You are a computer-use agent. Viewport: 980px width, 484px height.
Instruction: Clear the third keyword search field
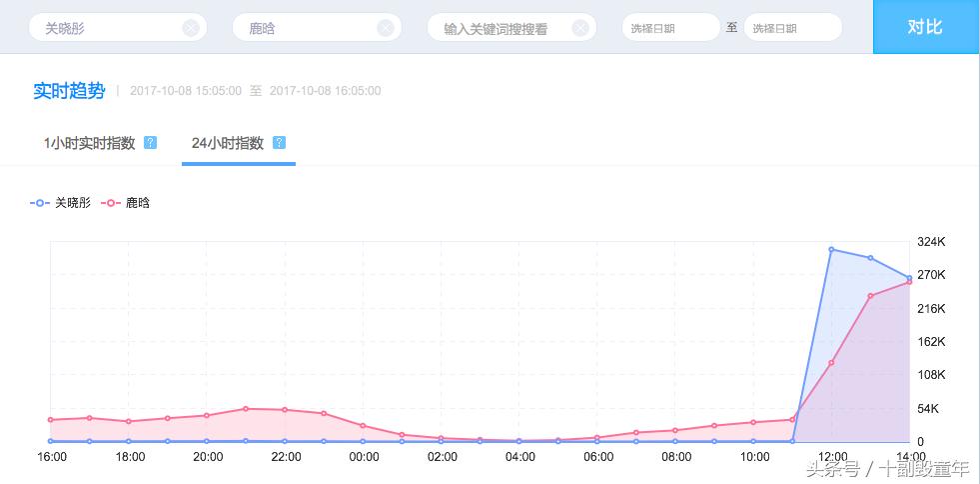tap(580, 28)
